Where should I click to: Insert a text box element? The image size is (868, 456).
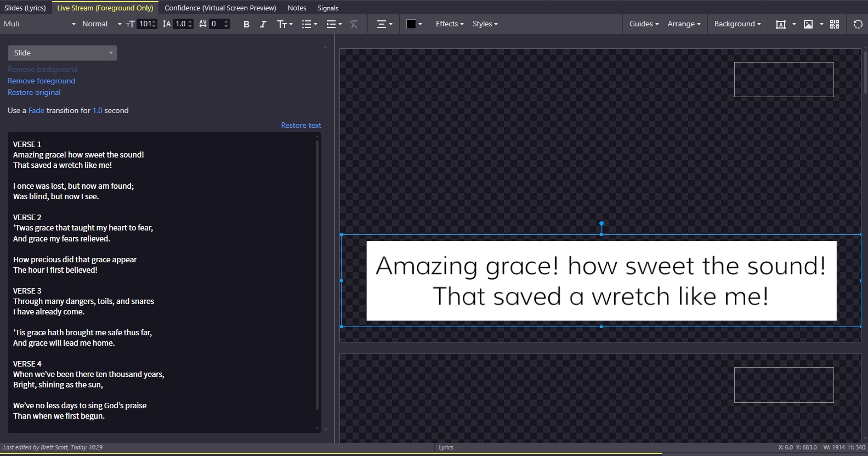point(781,24)
